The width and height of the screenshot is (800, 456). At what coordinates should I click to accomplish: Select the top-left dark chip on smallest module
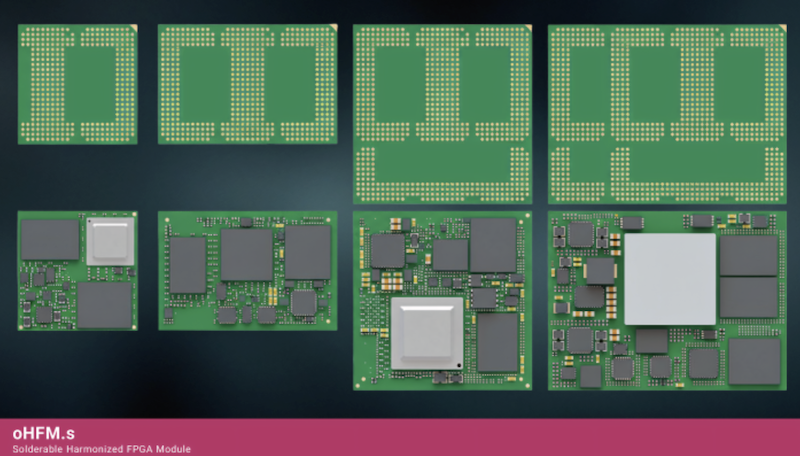click(x=49, y=239)
